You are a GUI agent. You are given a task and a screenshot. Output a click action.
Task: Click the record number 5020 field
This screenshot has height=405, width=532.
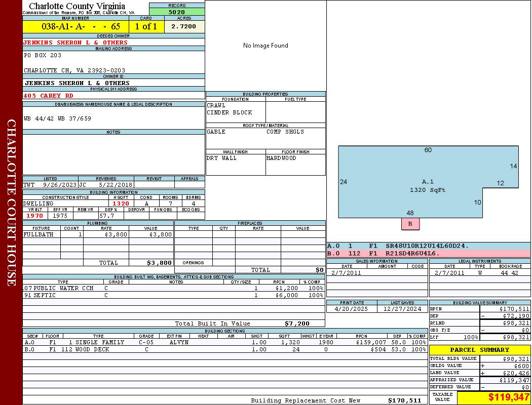[177, 12]
